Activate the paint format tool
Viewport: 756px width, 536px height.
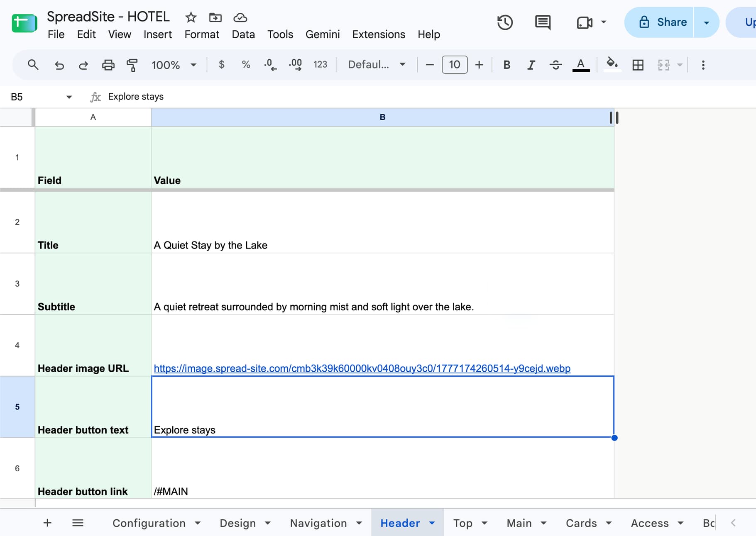(132, 65)
